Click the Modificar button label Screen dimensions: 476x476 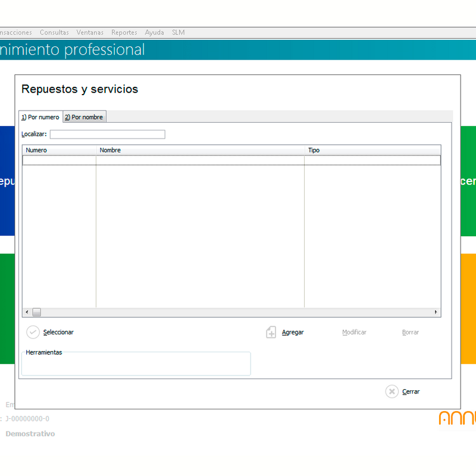pos(354,333)
